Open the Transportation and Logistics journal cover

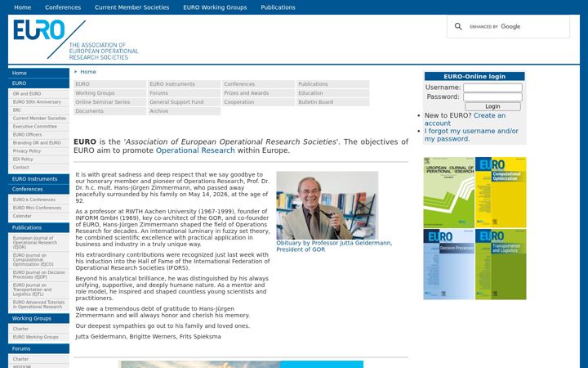pos(501,264)
